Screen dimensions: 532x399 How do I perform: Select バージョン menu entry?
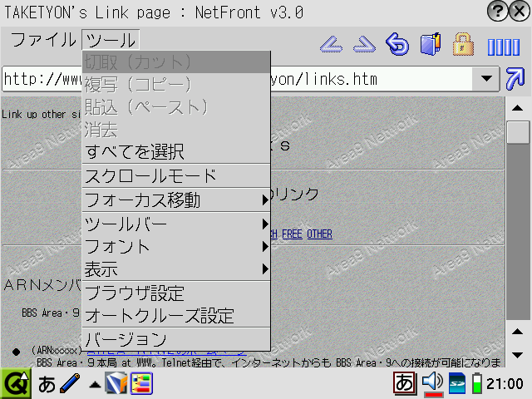[176, 340]
